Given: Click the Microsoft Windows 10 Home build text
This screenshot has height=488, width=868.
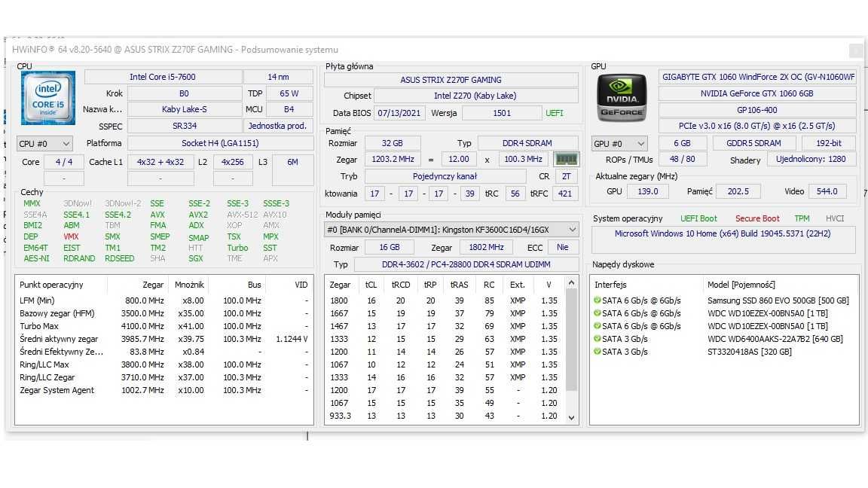Looking at the screenshot, I should click(x=723, y=233).
